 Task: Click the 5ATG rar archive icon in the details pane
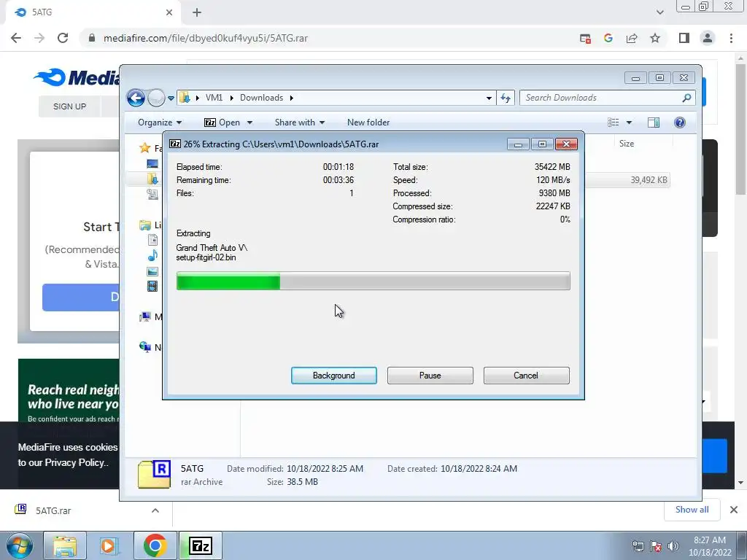154,474
